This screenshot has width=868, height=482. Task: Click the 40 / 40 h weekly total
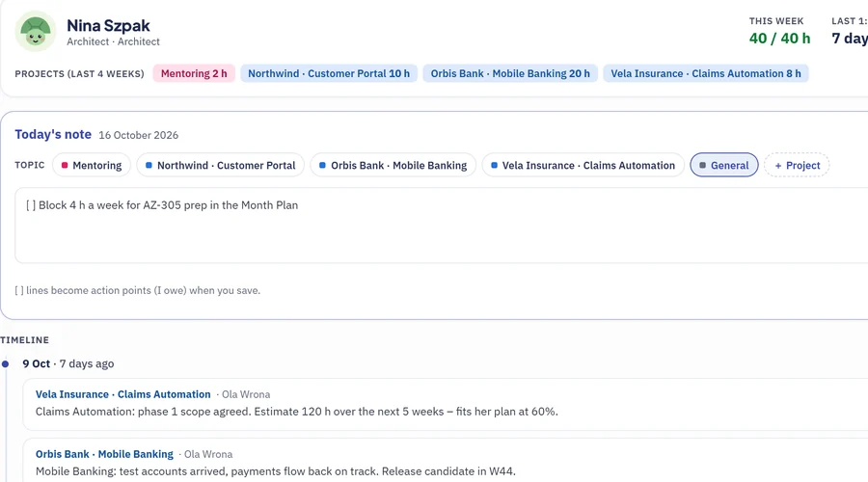(779, 39)
